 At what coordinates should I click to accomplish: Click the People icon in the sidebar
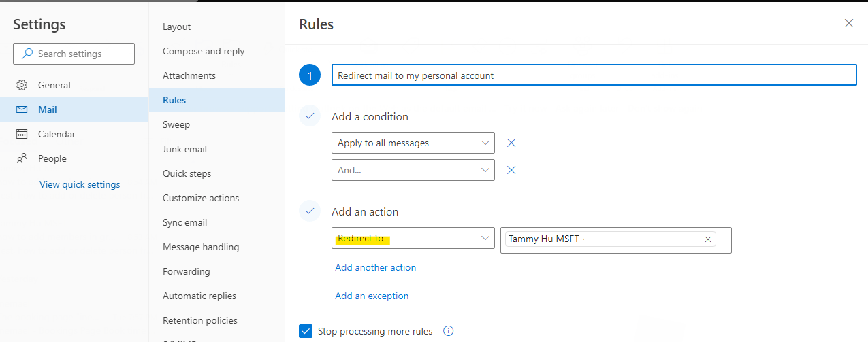point(22,158)
